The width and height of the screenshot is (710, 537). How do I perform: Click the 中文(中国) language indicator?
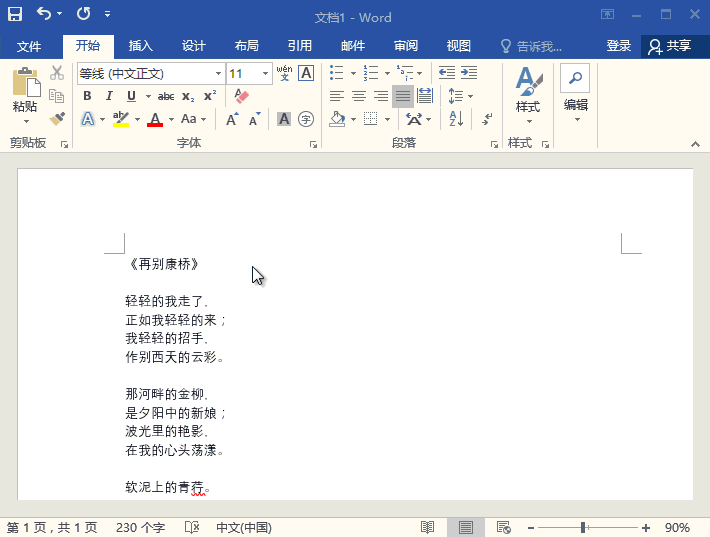244,527
